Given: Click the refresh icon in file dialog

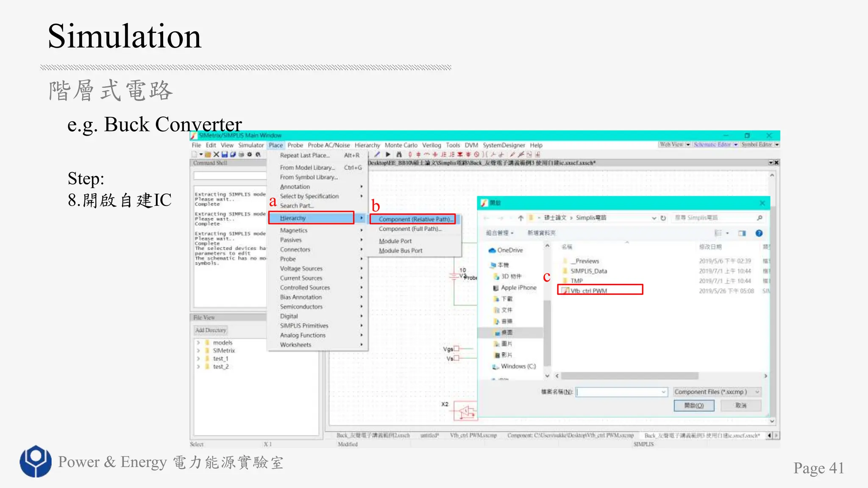Looking at the screenshot, I should [663, 218].
